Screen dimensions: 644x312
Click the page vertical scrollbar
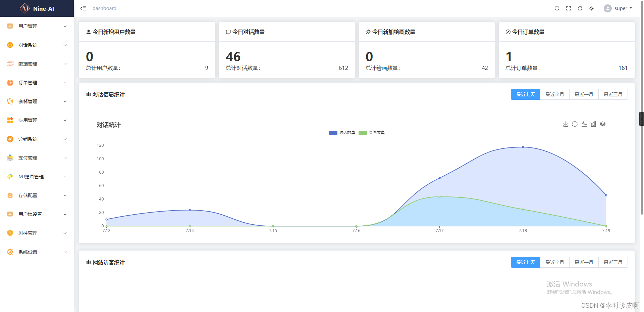(x=642, y=107)
